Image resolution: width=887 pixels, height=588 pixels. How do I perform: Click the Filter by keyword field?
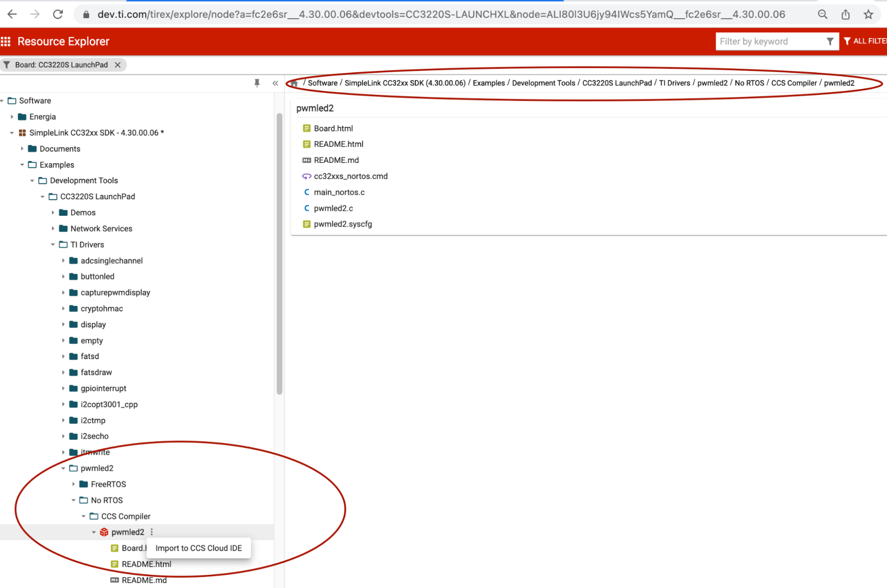[770, 41]
